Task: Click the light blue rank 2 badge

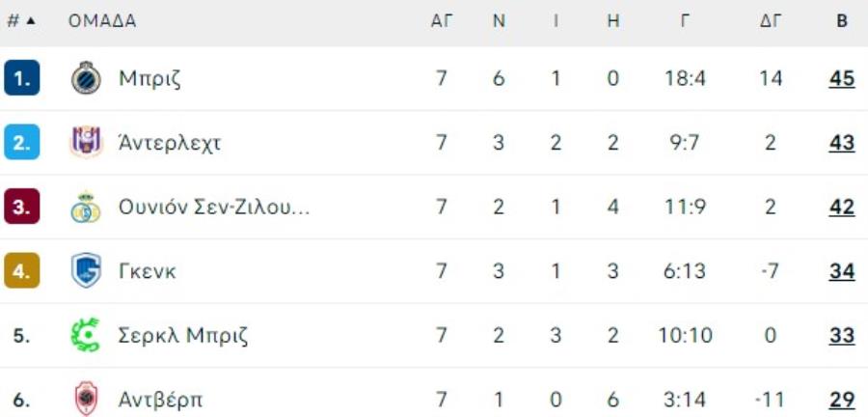Action: click(21, 142)
